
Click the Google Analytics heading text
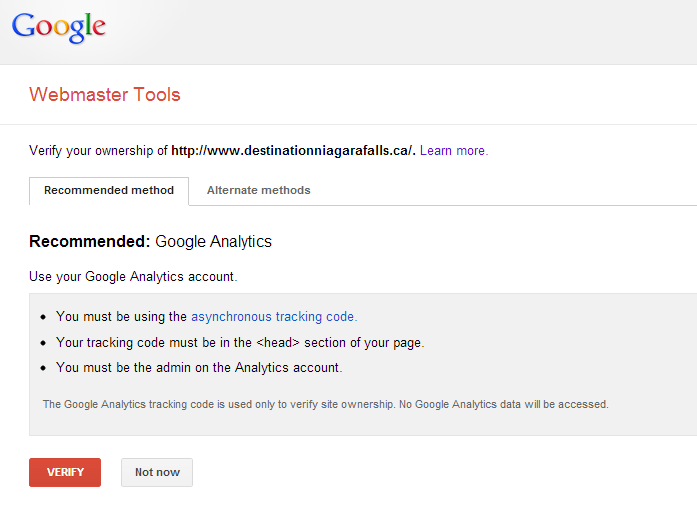point(213,241)
